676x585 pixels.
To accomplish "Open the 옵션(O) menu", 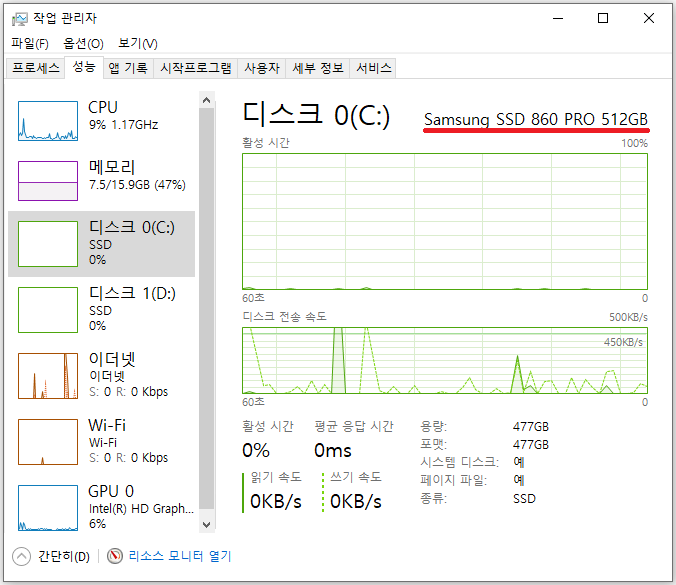I will coord(83,44).
